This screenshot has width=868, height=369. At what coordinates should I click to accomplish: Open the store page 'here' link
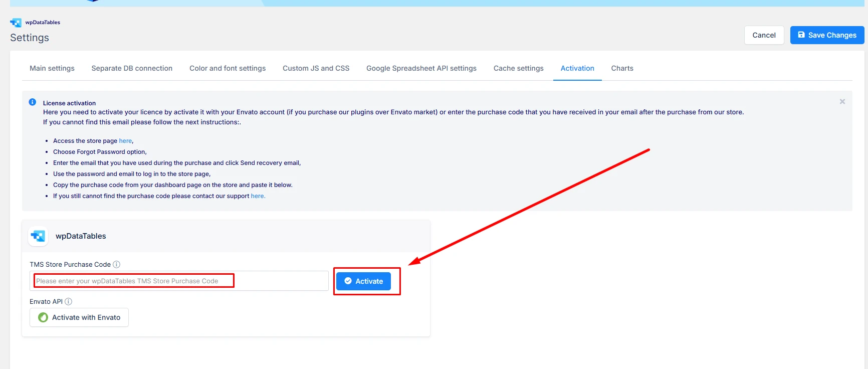point(125,141)
